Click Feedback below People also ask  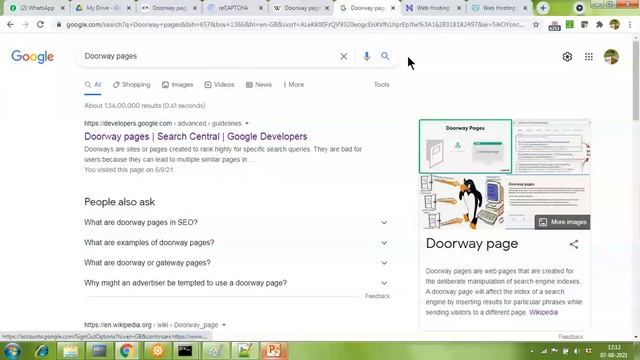[377, 296]
